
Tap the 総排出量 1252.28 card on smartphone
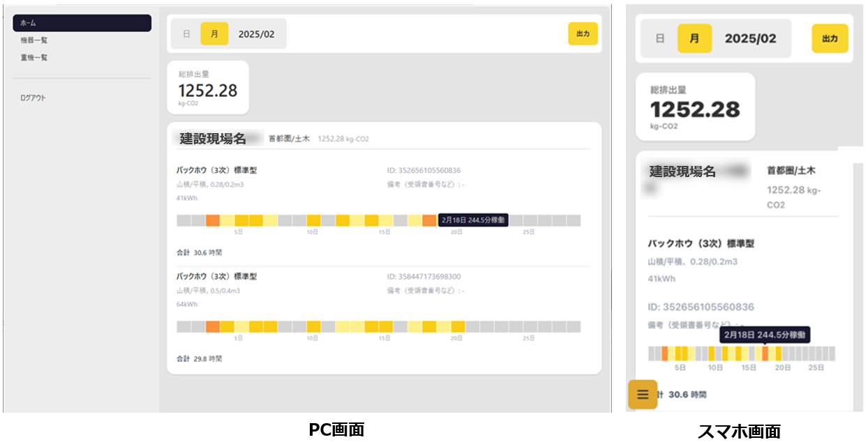tap(695, 107)
